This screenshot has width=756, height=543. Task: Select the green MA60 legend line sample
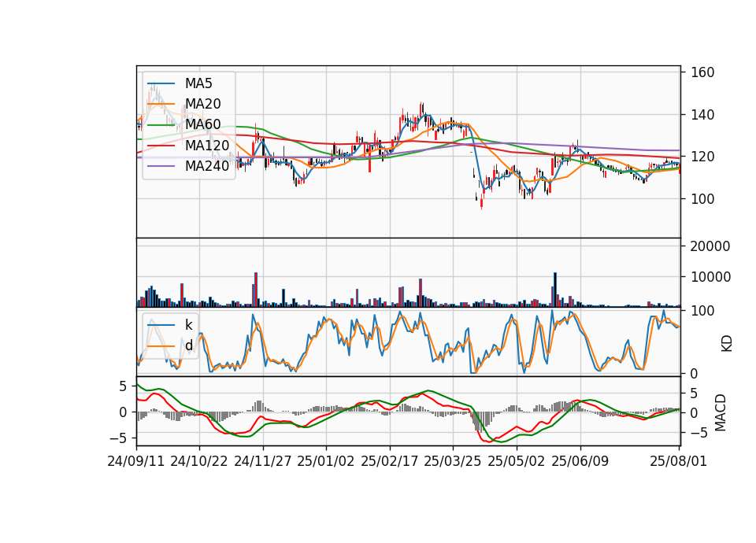point(161,125)
